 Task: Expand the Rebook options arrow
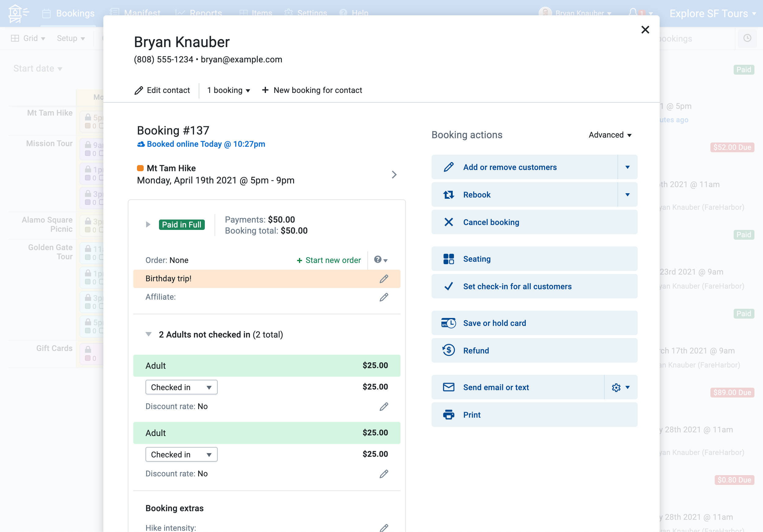[x=627, y=195]
